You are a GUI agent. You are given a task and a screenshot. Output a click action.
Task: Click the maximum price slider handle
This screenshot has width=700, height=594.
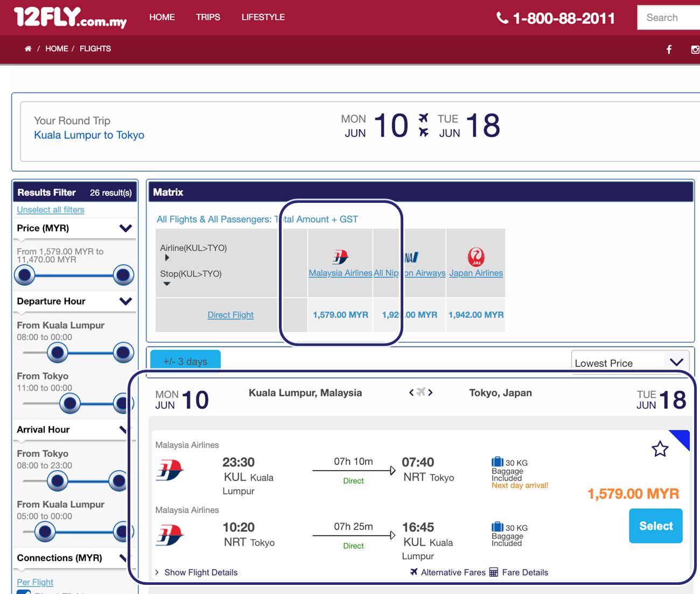[x=123, y=275]
